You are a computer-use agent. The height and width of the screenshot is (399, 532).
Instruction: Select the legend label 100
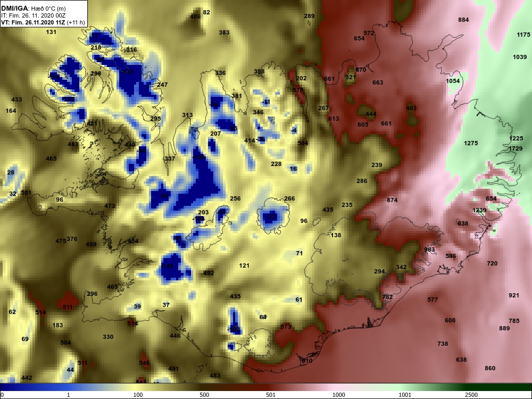[x=138, y=395]
